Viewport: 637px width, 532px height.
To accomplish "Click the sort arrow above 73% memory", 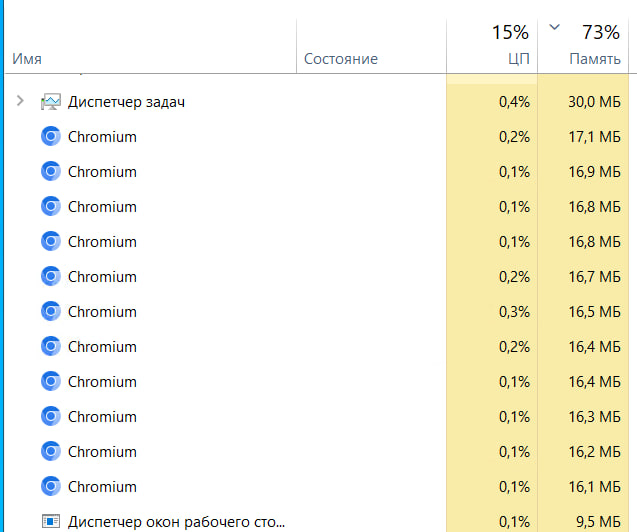I will [x=556, y=27].
